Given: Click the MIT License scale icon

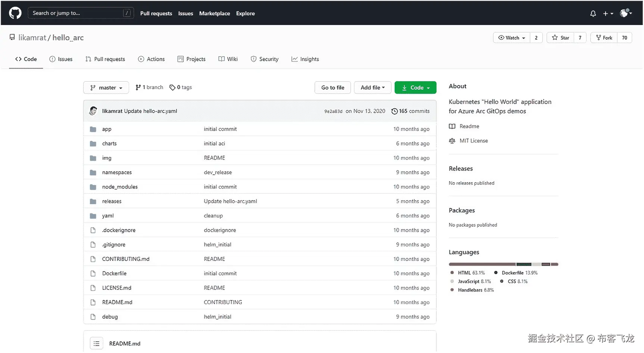Looking at the screenshot, I should click(x=452, y=141).
